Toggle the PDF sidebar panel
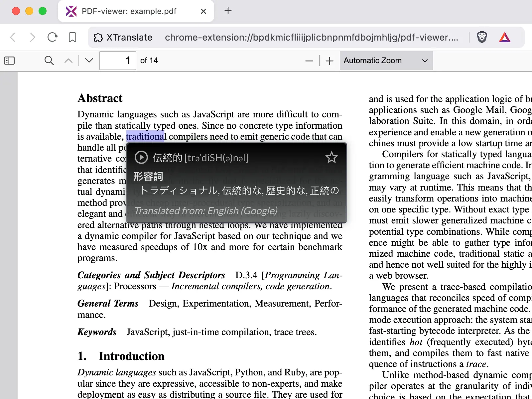532x399 pixels. [x=9, y=61]
